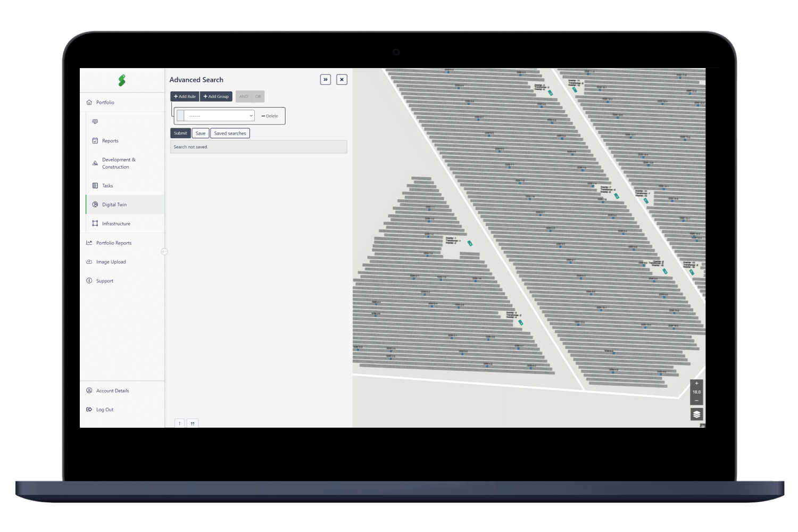Click the Development & Construction warning icon

pos(95,163)
